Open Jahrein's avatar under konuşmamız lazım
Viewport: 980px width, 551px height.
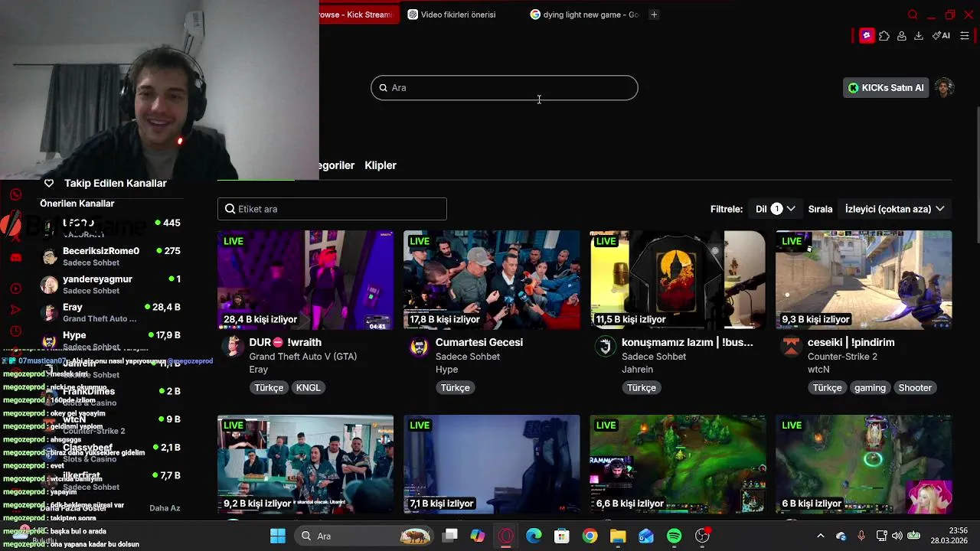click(605, 347)
